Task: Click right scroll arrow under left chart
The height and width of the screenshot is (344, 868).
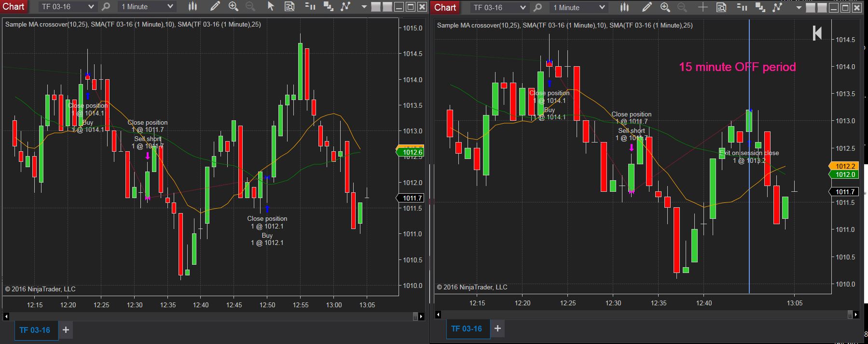Action: coord(421,316)
